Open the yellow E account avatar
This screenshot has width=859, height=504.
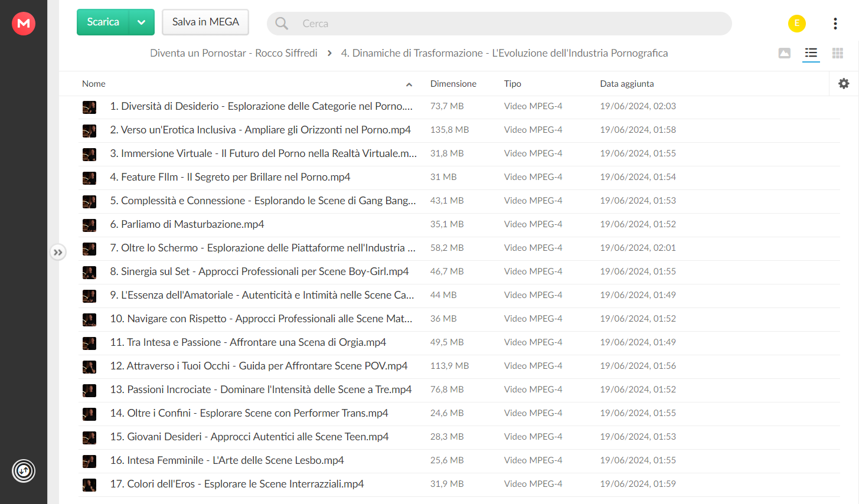click(796, 24)
